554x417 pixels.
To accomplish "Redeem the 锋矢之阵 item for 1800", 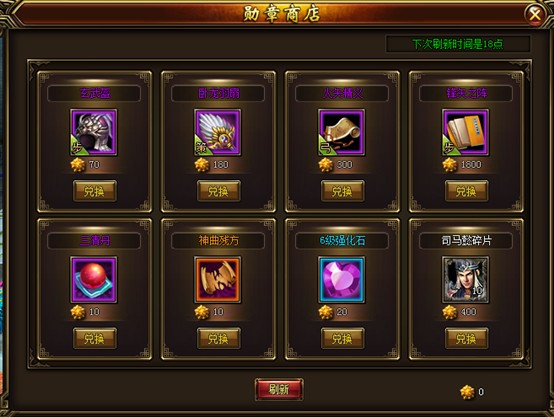I will tap(467, 191).
